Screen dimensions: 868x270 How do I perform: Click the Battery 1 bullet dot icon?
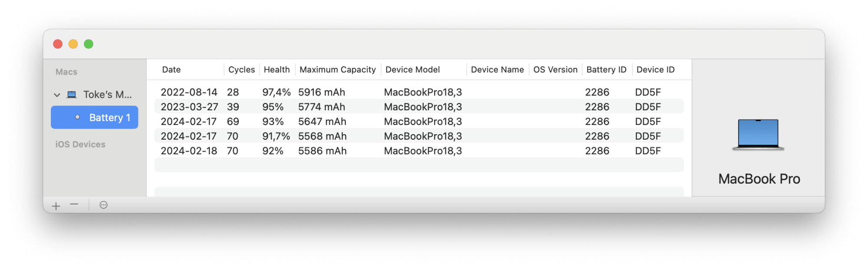tap(77, 117)
